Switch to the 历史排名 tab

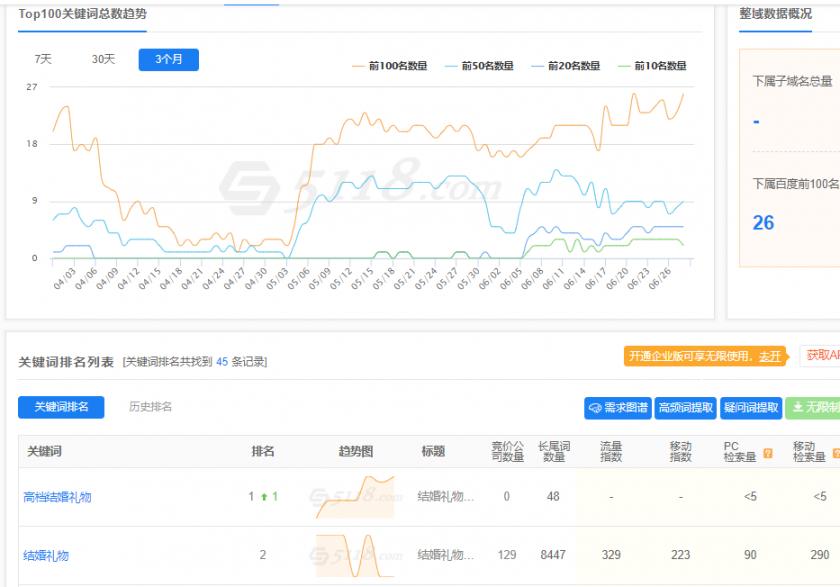150,407
